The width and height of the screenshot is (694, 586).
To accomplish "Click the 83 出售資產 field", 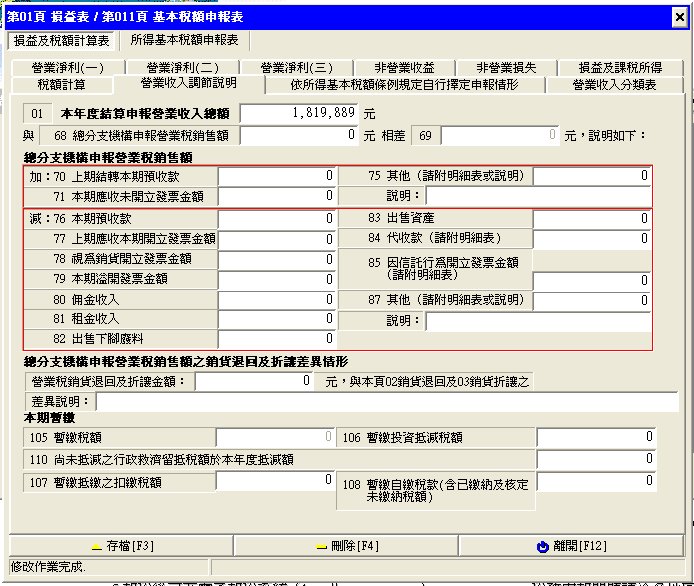I will pyautogui.click(x=592, y=219).
